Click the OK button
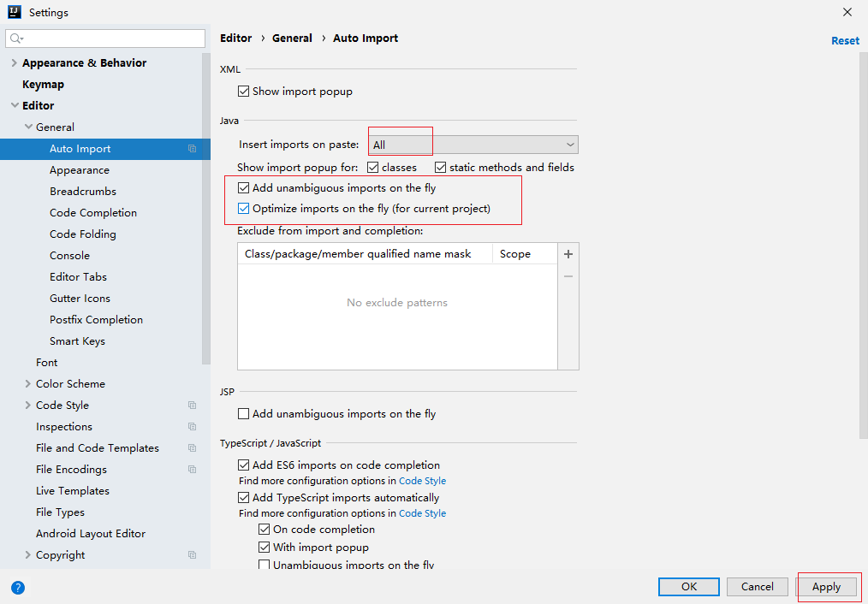 pos(688,587)
